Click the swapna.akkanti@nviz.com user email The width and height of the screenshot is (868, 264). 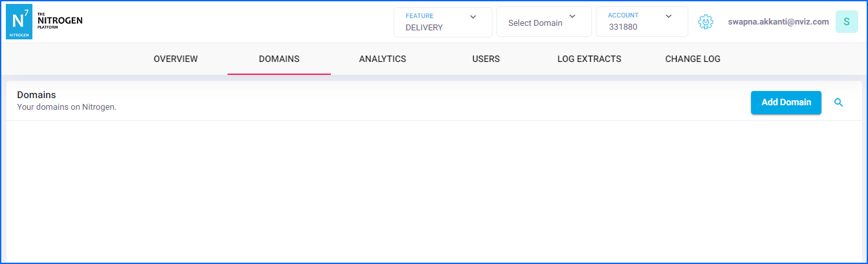[x=778, y=22]
